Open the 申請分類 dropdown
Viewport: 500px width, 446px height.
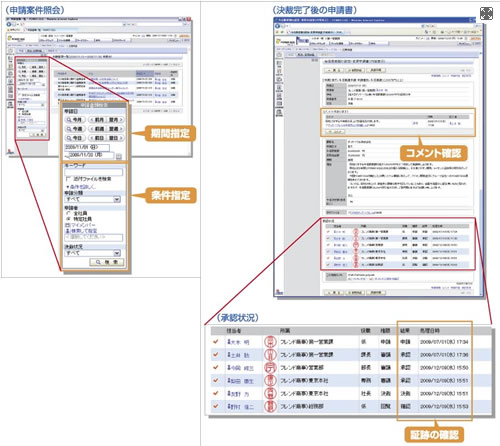92,199
